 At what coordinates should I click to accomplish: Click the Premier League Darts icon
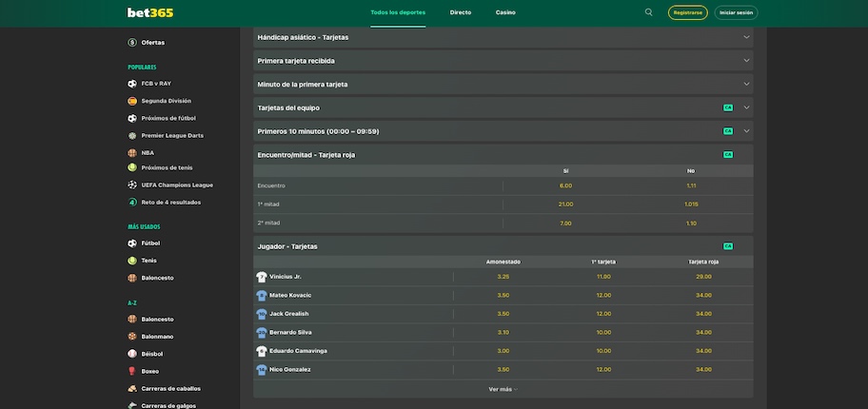coord(132,136)
